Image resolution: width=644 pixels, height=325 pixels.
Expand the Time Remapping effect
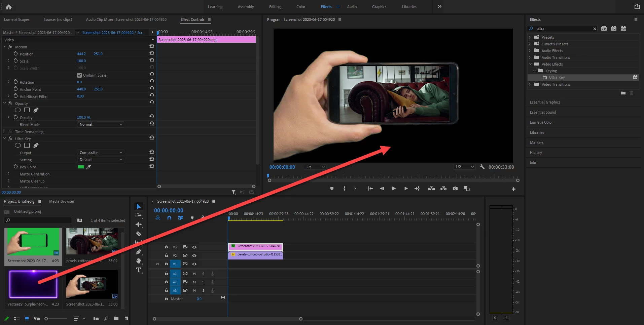4,131
